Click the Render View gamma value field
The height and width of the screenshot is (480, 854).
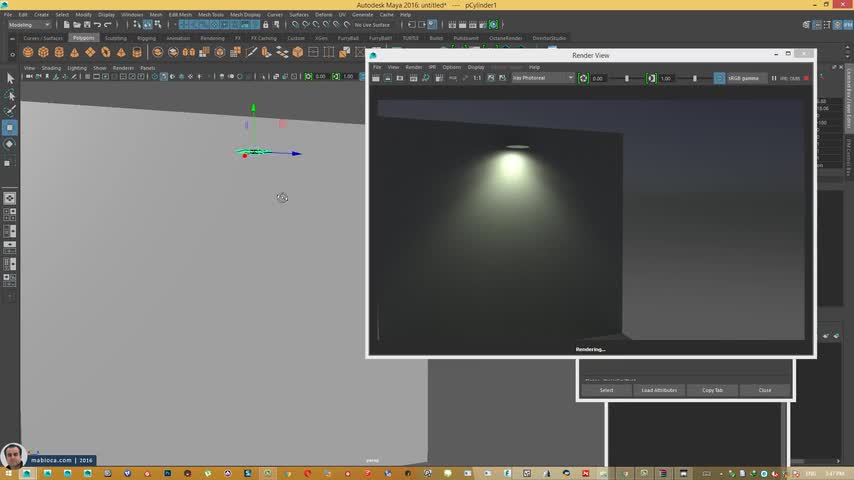coord(667,78)
